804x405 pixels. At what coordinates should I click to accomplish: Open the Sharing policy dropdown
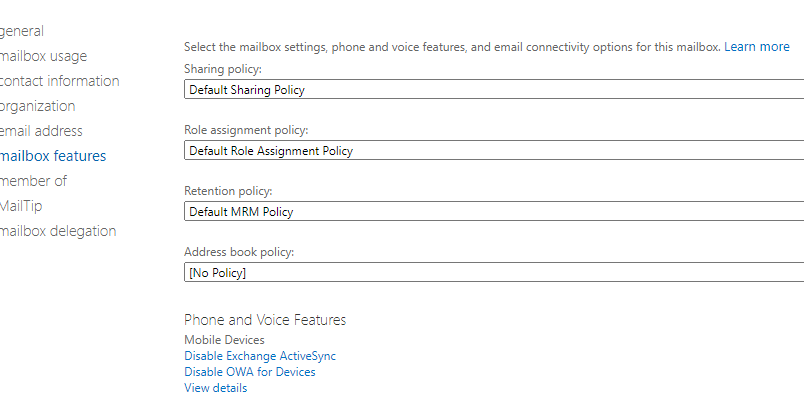(x=494, y=90)
